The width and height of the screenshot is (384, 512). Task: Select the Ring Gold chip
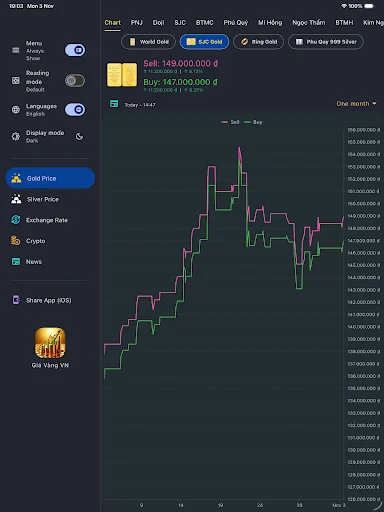[x=259, y=42]
